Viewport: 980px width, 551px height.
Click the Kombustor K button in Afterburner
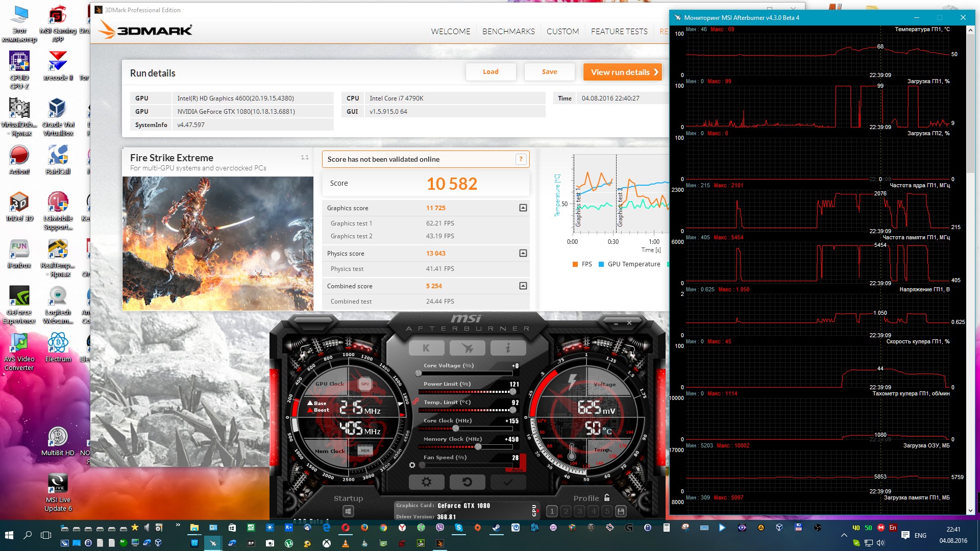click(426, 348)
